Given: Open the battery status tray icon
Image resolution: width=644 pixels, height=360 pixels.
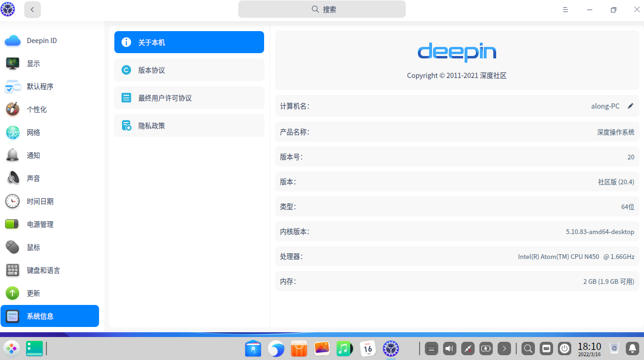Looking at the screenshot, I should (x=486, y=349).
